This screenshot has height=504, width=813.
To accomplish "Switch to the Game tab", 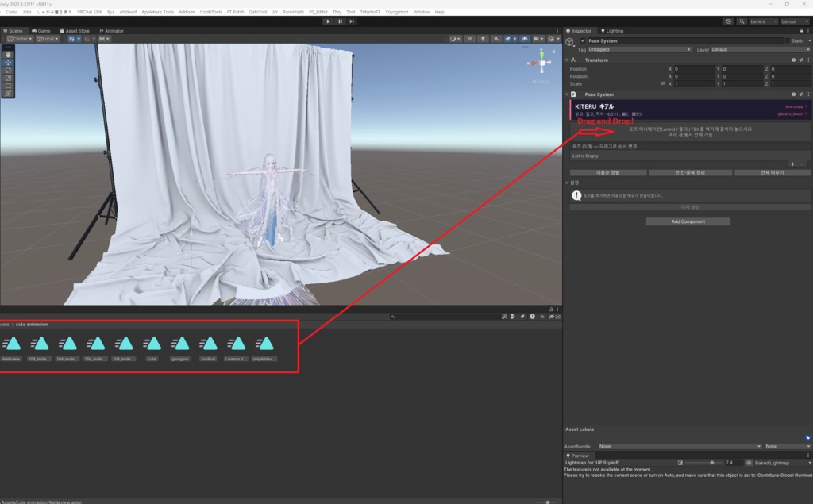I will coord(41,31).
